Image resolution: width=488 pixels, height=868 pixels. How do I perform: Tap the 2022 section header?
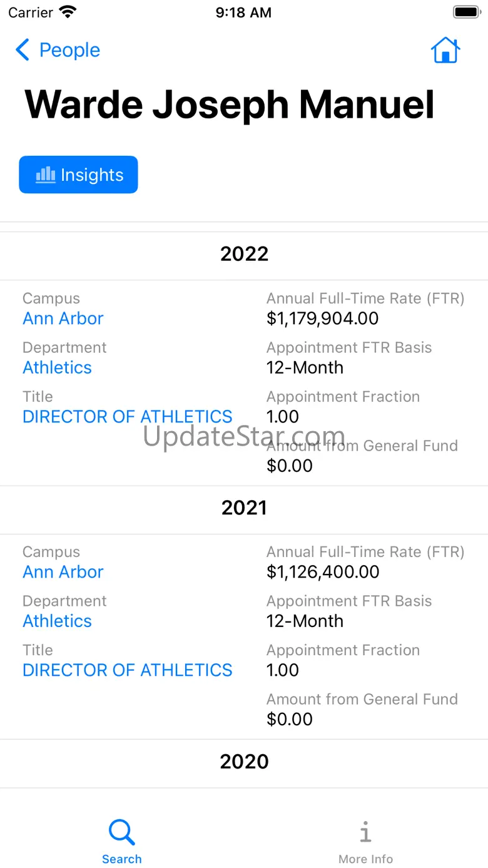[x=244, y=254]
